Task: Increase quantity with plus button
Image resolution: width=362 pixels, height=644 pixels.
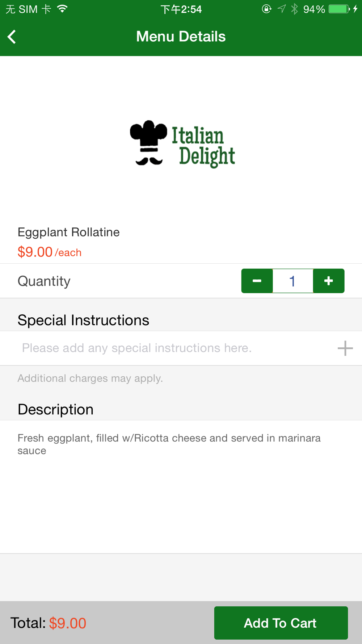Action: click(x=328, y=281)
